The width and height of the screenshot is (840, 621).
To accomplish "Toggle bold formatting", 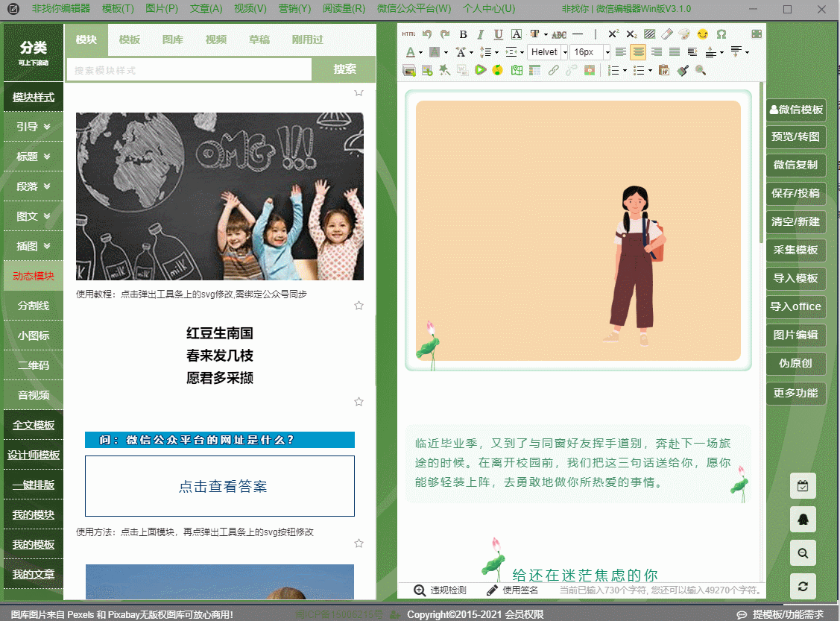I will coord(463,34).
